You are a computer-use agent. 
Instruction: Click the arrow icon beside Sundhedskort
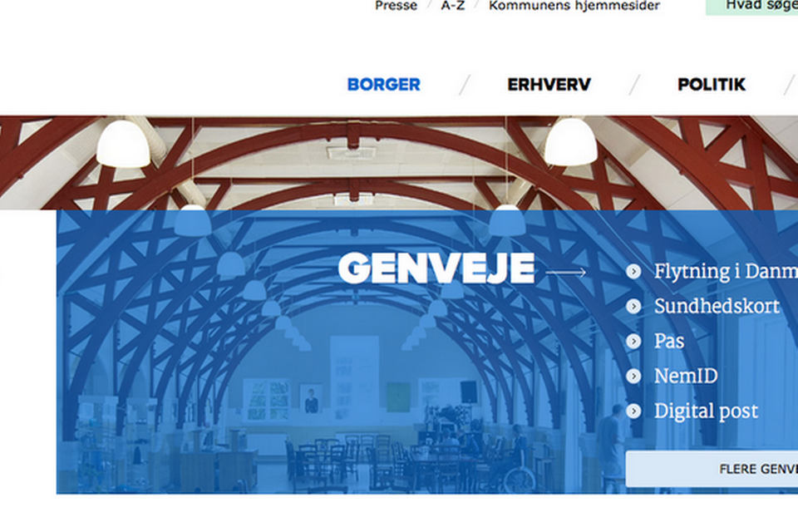[x=633, y=307]
